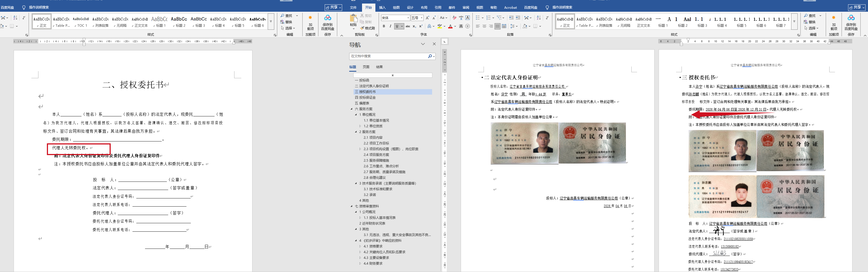Apply strikethrough with the abc icon
The width and height of the screenshot is (868, 272).
[x=408, y=26]
